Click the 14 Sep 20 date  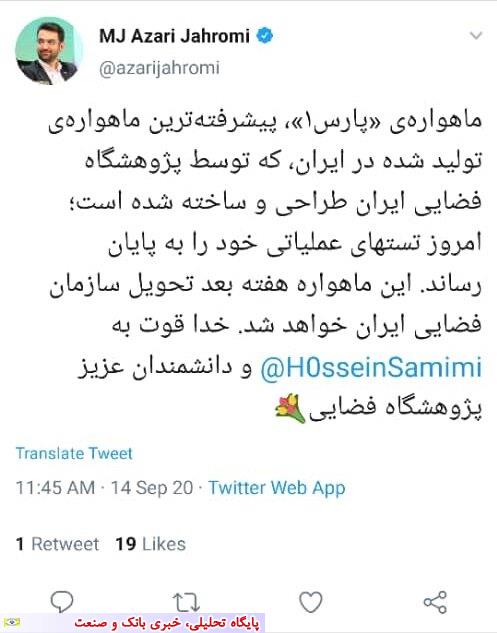(x=152, y=488)
